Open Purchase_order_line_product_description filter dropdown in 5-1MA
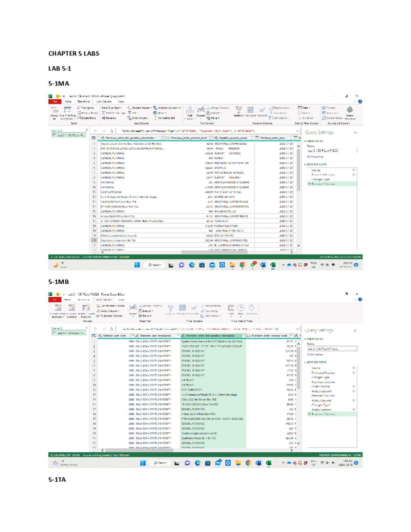 pyautogui.click(x=163, y=138)
